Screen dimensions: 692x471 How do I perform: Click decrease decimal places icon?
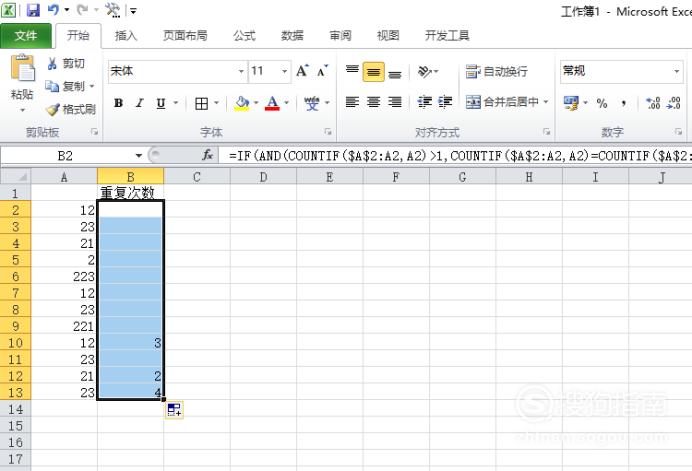click(673, 103)
